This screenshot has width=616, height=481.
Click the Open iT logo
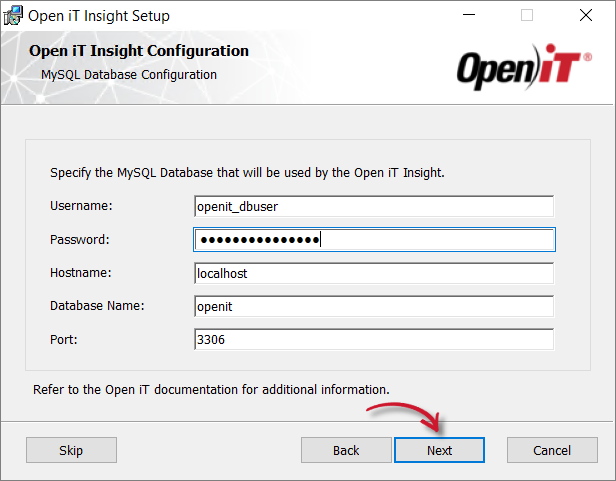point(524,66)
